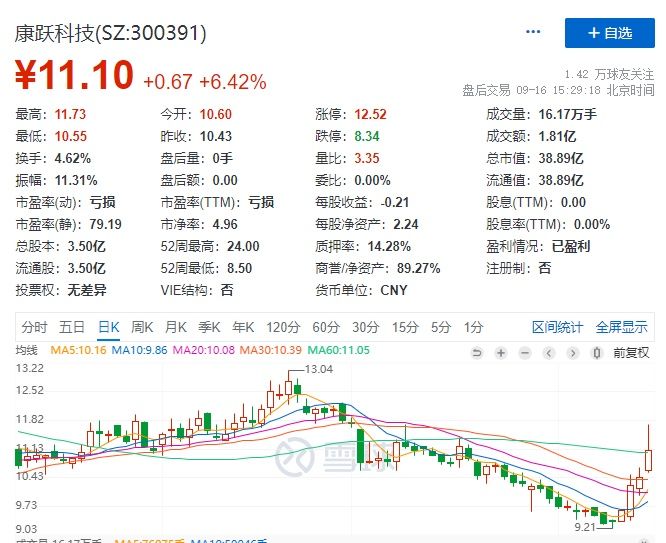Screen dimensions: 666x543
Task: Click the chart reset undo icon
Action: pyautogui.click(x=477, y=353)
